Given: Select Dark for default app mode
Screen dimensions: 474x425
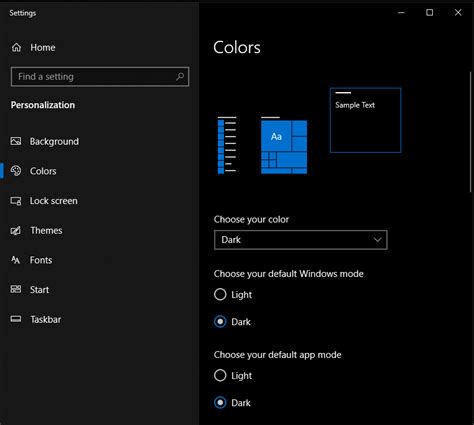Looking at the screenshot, I should pyautogui.click(x=220, y=403).
